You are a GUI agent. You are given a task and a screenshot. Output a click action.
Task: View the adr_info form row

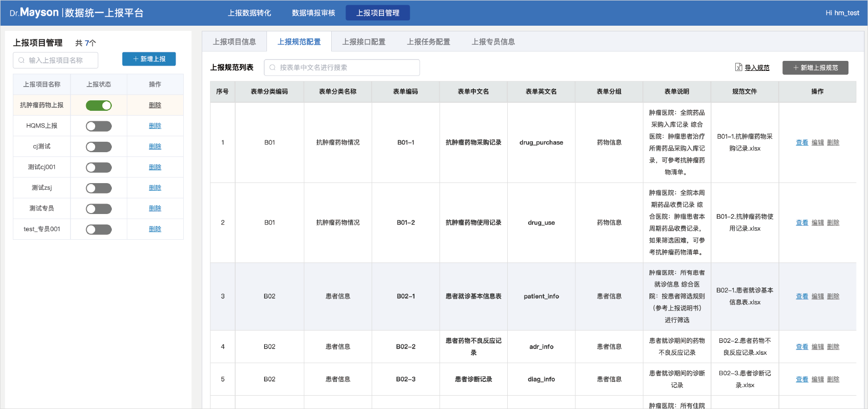802,347
